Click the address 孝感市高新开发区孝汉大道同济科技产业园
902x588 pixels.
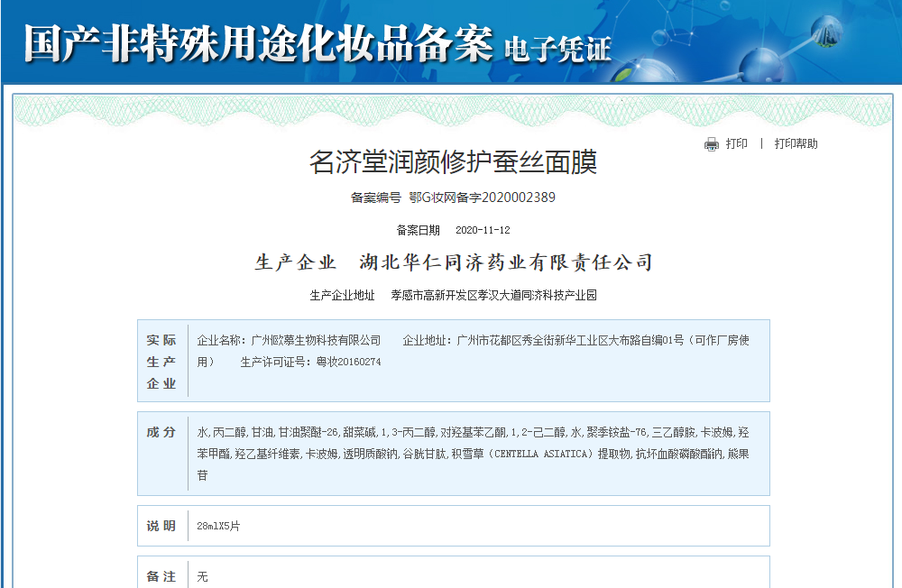(493, 295)
